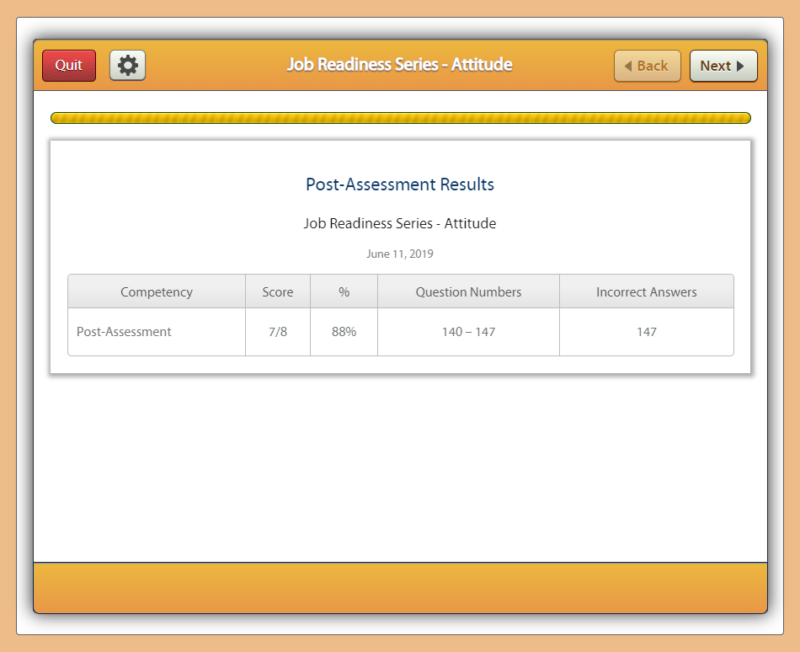Image resolution: width=800 pixels, height=652 pixels.
Task: Click the Score column header
Action: [x=278, y=292]
